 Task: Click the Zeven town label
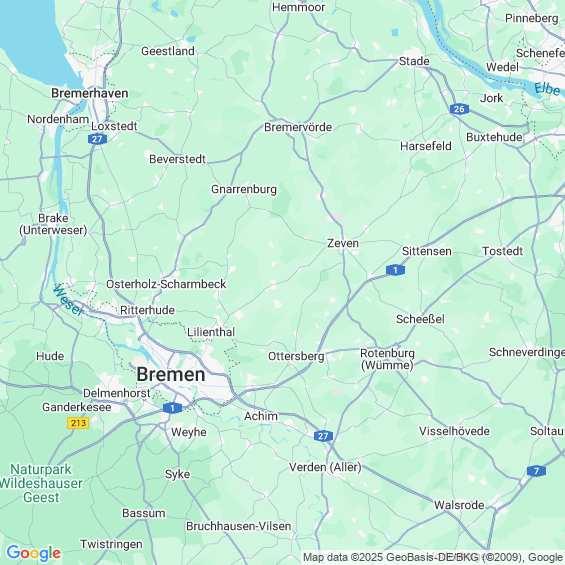point(343,243)
